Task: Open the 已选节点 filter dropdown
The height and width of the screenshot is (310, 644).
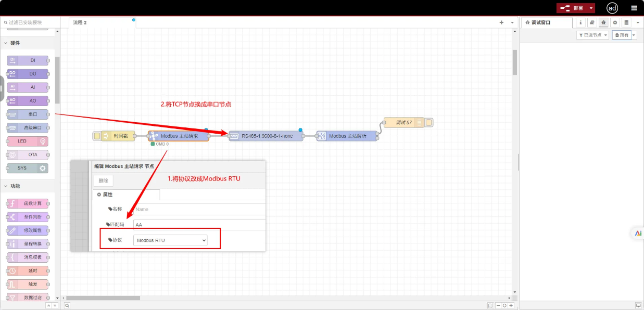Action: tap(592, 35)
